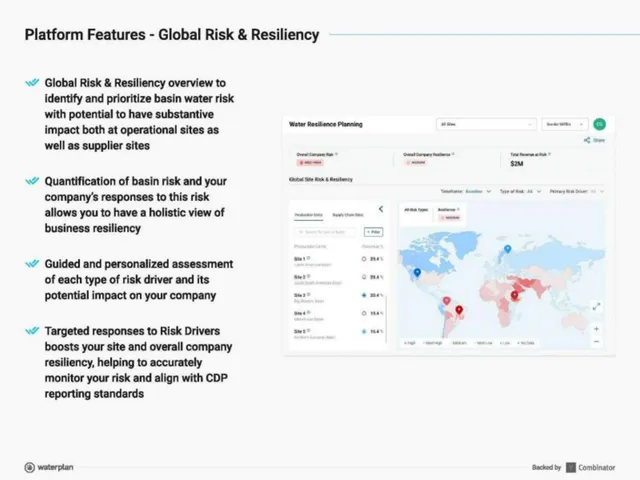Switch to the Supply Chain Sites tab

[348, 215]
